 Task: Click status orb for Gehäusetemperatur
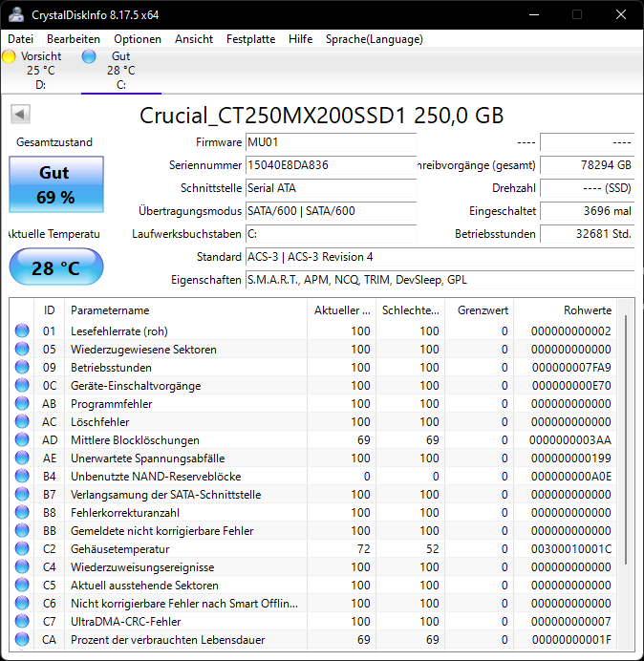(22, 548)
